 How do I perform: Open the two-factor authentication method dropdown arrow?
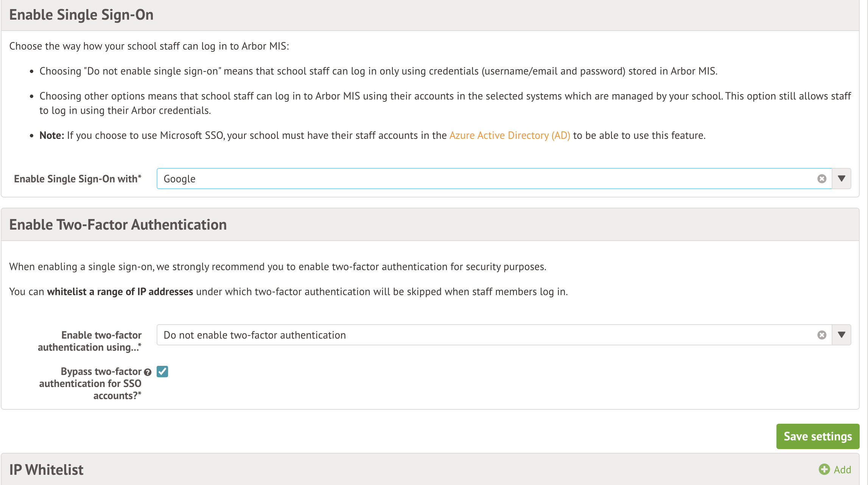coord(842,335)
